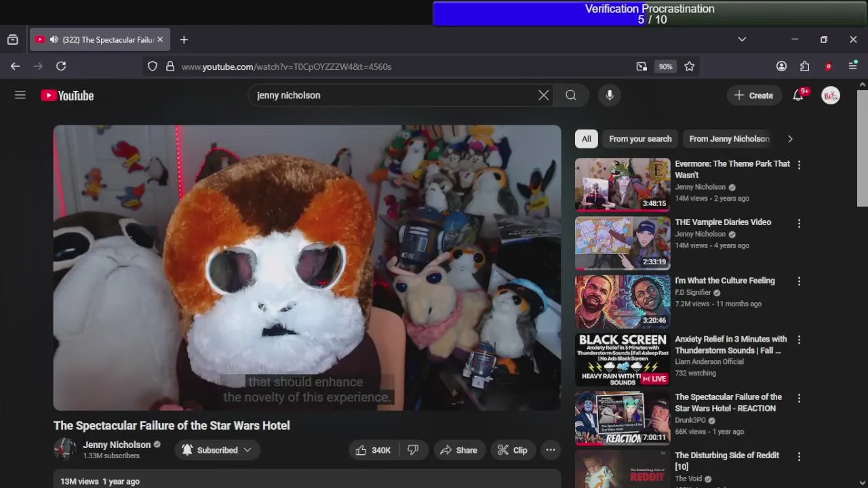Bookmark this page with the star icon
Viewport: 868px width, 488px height.
click(690, 66)
